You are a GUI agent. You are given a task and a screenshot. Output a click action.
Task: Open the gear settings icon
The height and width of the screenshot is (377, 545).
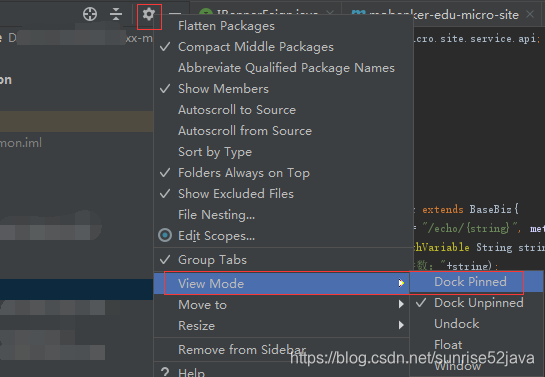149,15
